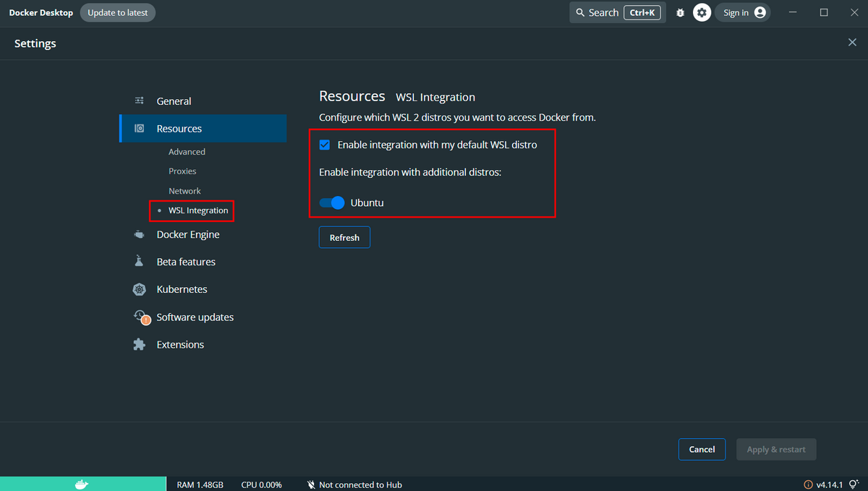This screenshot has width=868, height=491.
Task: Click the Cancel button
Action: click(701, 449)
